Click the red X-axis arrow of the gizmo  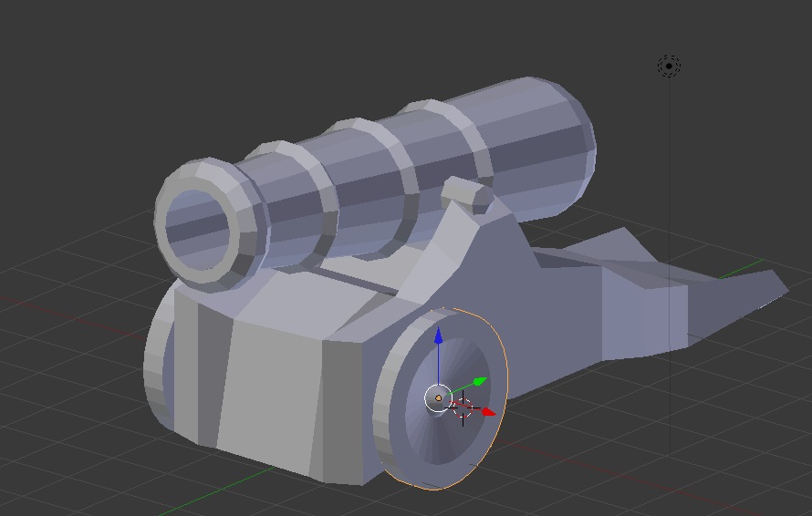click(x=488, y=412)
